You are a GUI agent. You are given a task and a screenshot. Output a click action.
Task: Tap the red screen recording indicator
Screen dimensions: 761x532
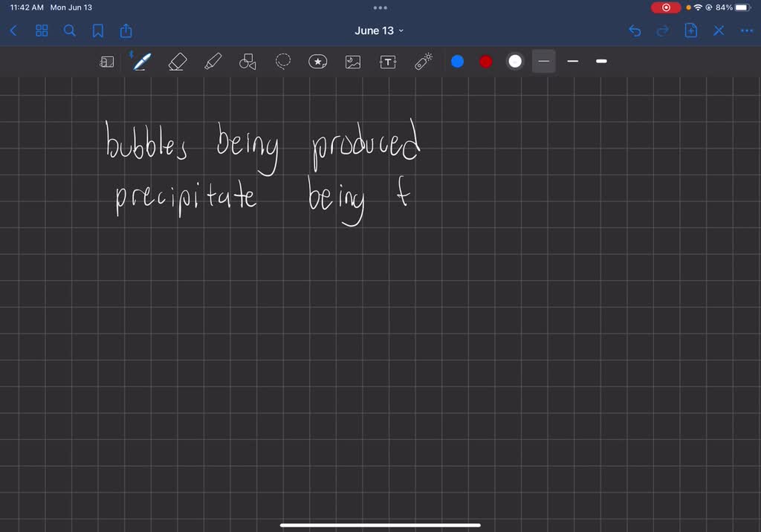pos(665,7)
